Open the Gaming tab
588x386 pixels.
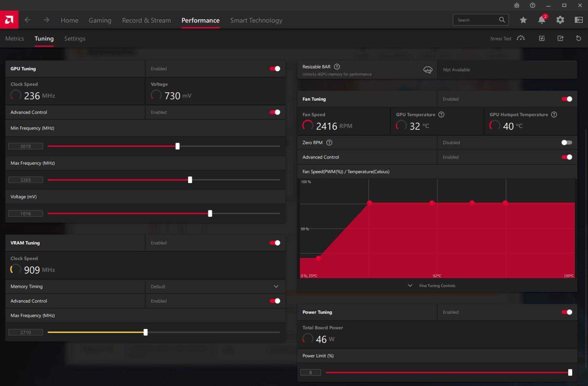100,20
